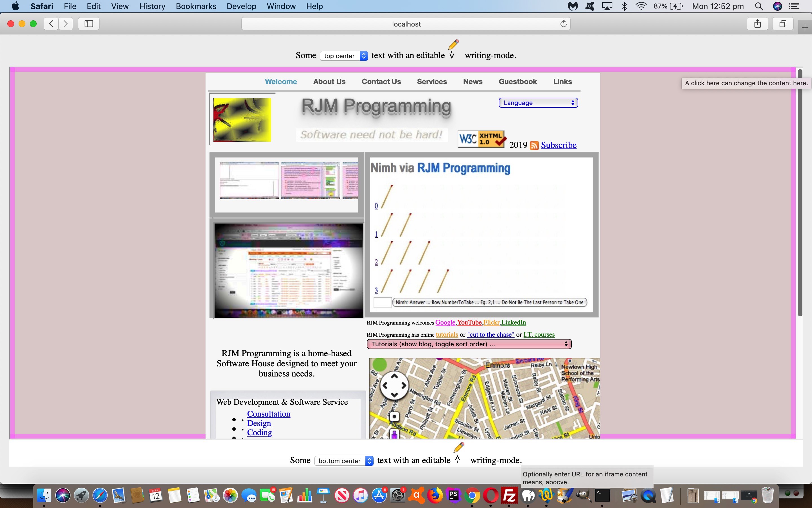Viewport: 812px width, 508px height.
Task: Open the About Us navigation tab
Action: pyautogui.click(x=329, y=82)
